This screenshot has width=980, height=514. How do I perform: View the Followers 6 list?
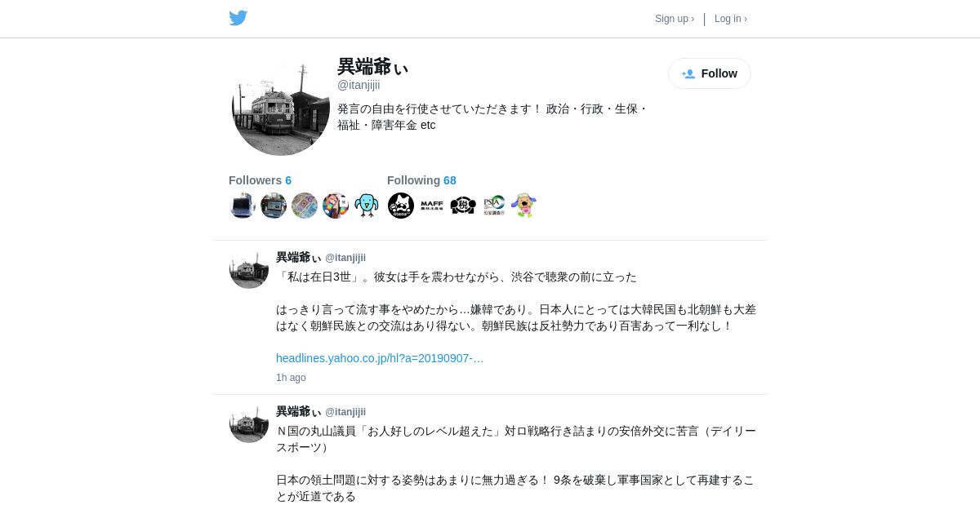pyautogui.click(x=260, y=180)
